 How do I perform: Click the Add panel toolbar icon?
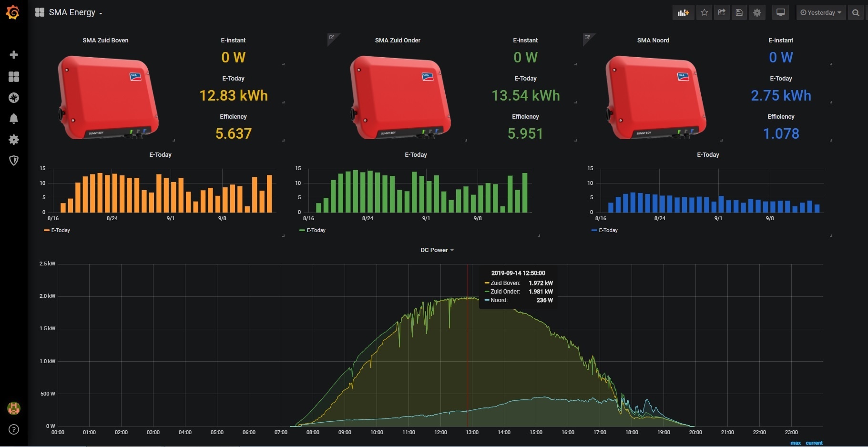tap(684, 12)
